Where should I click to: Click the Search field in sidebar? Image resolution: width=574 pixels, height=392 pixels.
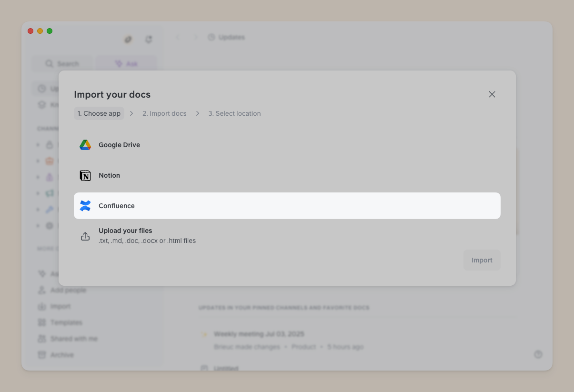tap(62, 64)
